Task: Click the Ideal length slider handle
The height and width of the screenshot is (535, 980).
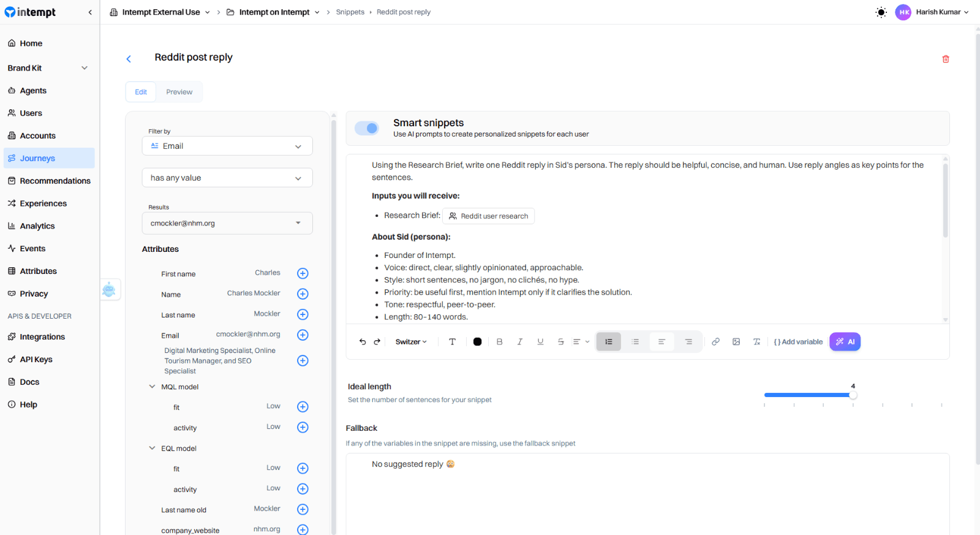Action: click(853, 395)
